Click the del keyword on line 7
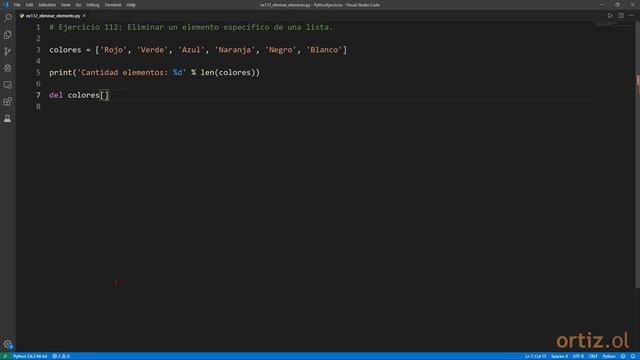 (x=56, y=95)
